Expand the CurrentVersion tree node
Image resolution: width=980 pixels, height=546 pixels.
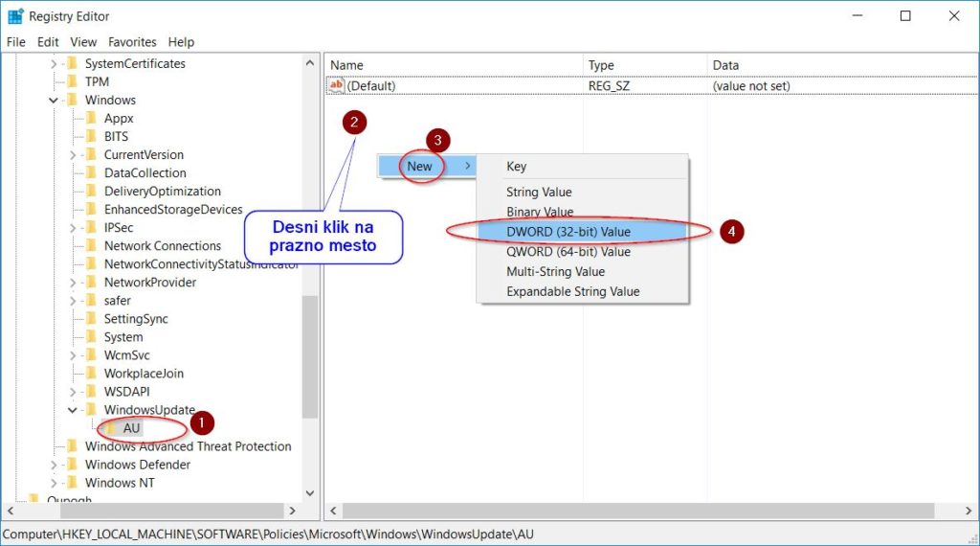point(74,155)
